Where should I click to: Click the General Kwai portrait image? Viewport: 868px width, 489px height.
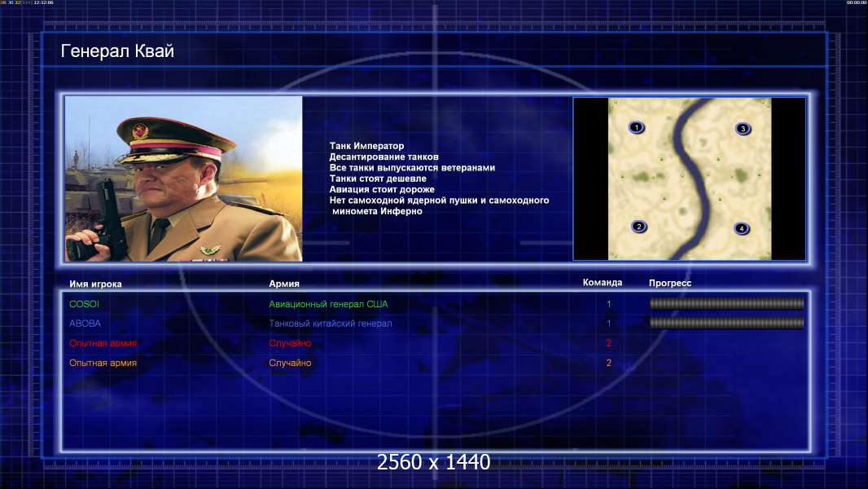(183, 178)
